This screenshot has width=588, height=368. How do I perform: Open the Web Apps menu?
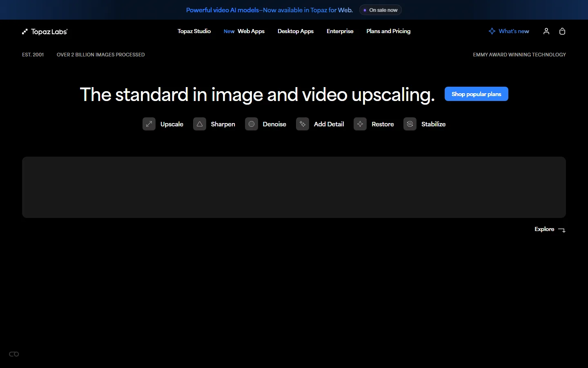click(251, 31)
